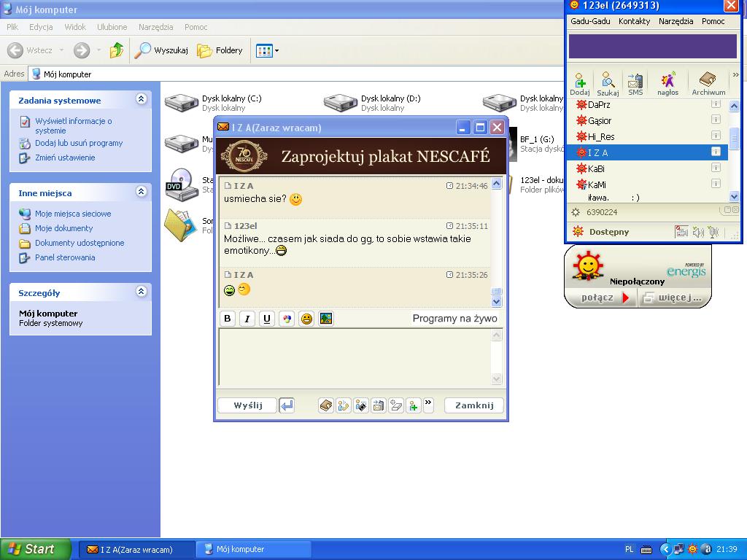Open the text color picker in chat
This screenshot has height=560, width=747.
pos(287,319)
